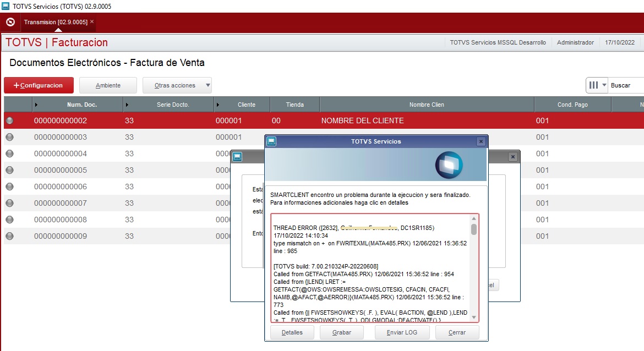The height and width of the screenshot is (351, 644).
Task: Click status indicator of document 000000000009
Action: tap(9, 236)
